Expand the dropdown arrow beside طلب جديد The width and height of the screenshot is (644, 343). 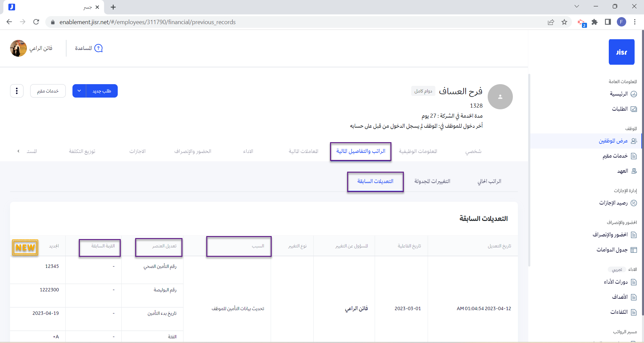[79, 91]
